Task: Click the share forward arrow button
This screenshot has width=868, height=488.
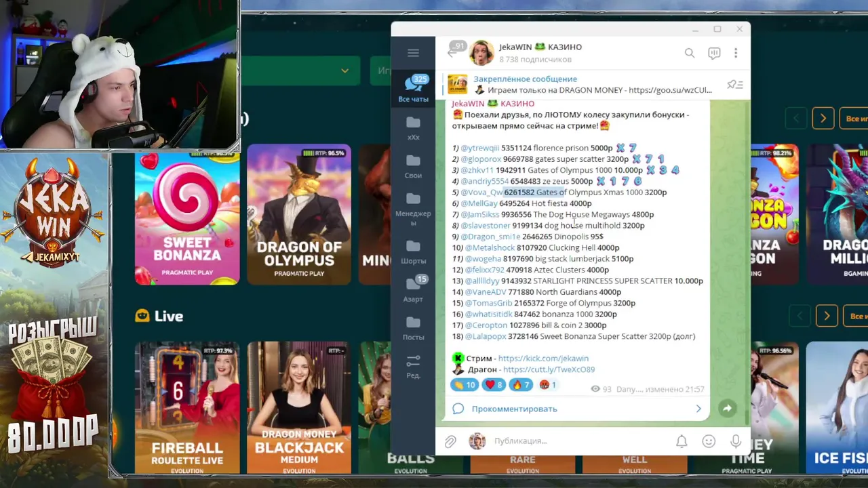Action: [727, 408]
